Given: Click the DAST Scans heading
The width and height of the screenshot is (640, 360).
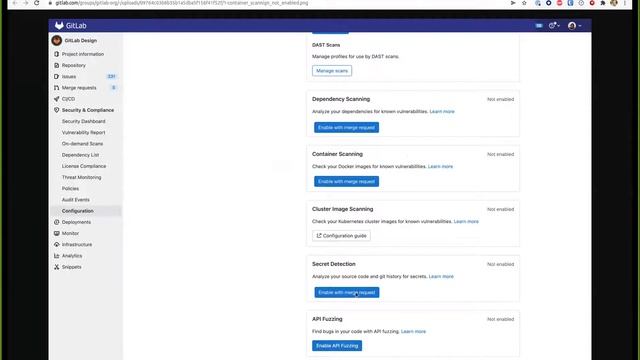Looking at the screenshot, I should click(326, 45).
